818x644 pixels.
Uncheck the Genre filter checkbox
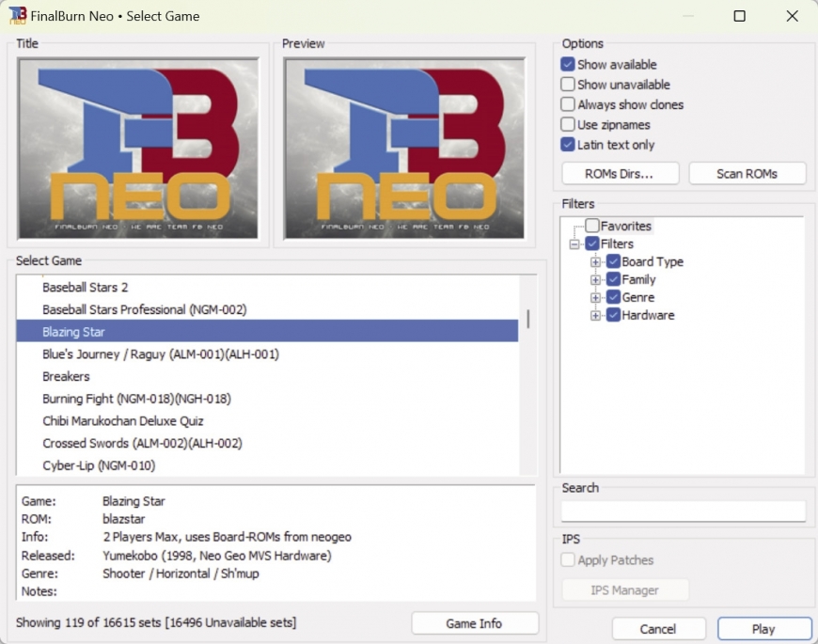coord(613,297)
